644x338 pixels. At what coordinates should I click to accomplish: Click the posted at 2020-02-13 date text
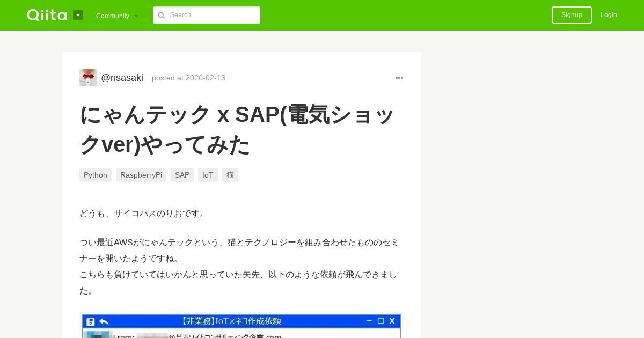click(188, 78)
